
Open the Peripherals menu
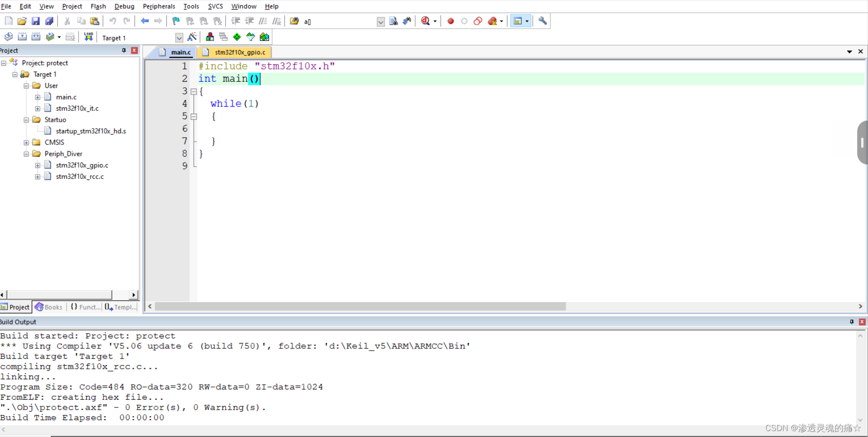pyautogui.click(x=159, y=6)
